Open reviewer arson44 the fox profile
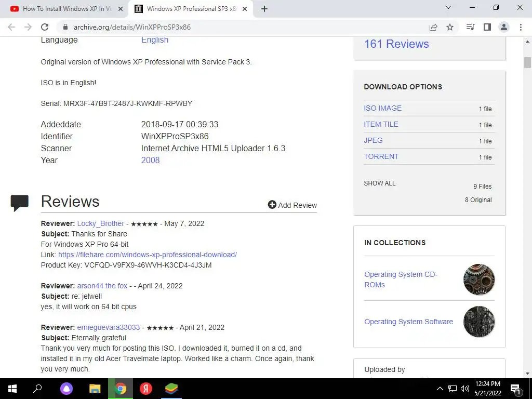 (x=102, y=286)
